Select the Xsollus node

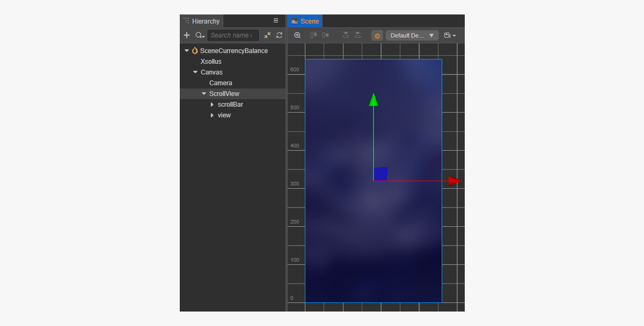coord(211,62)
